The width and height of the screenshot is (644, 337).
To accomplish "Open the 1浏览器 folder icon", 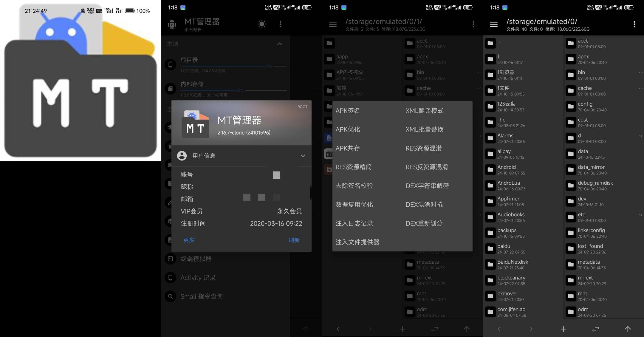I will [x=490, y=75].
